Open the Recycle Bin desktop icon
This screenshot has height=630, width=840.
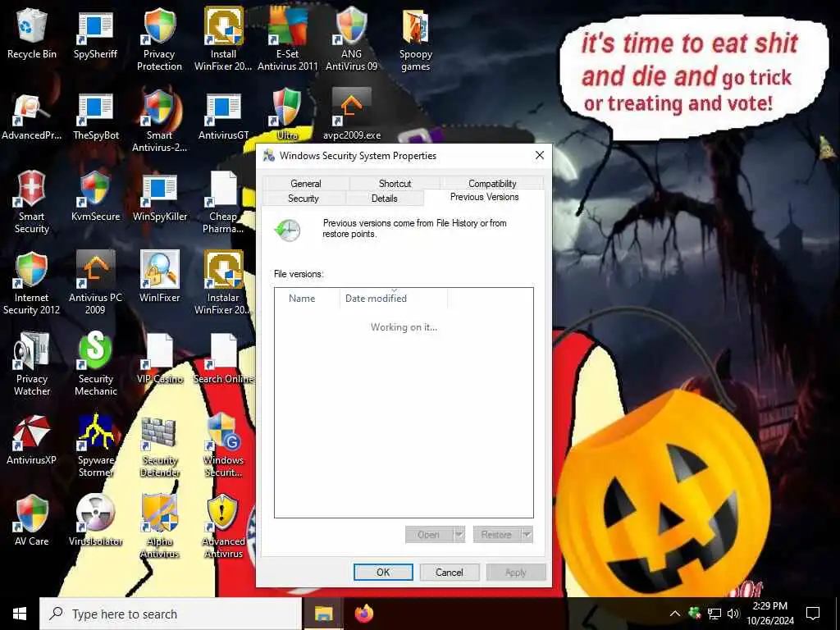point(32,34)
